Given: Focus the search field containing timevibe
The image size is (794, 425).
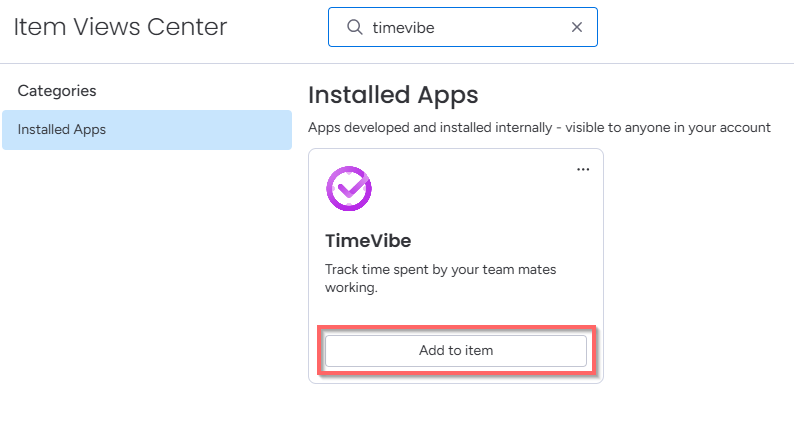Looking at the screenshot, I should [463, 27].
